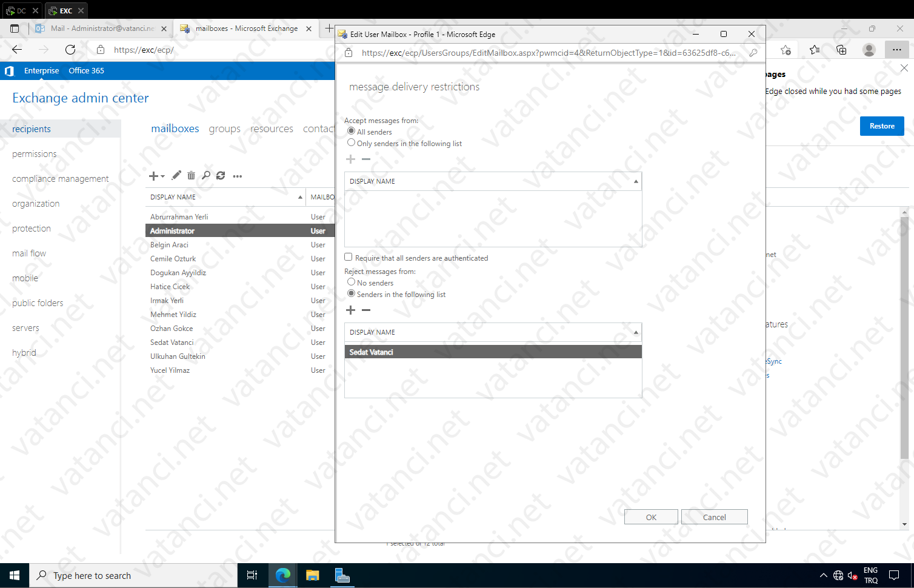Viewport: 914px width, 588px height.
Task: Open File Explorer from the taskbar
Action: tap(312, 575)
